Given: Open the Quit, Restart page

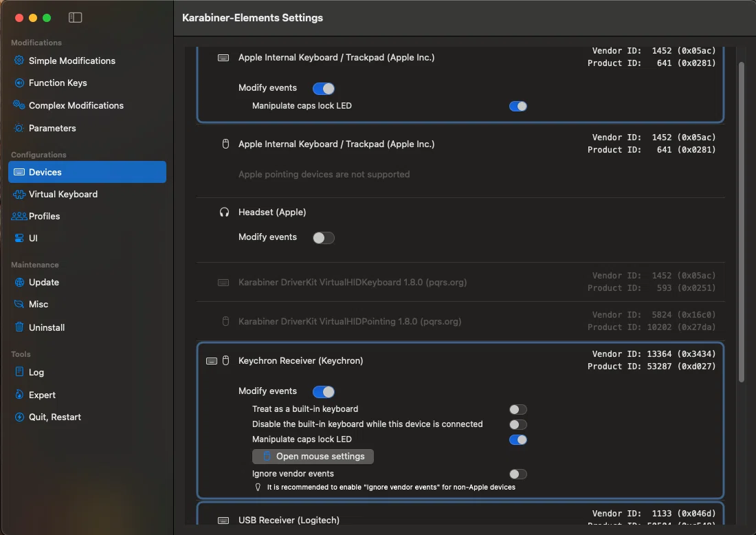Looking at the screenshot, I should click(87, 417).
